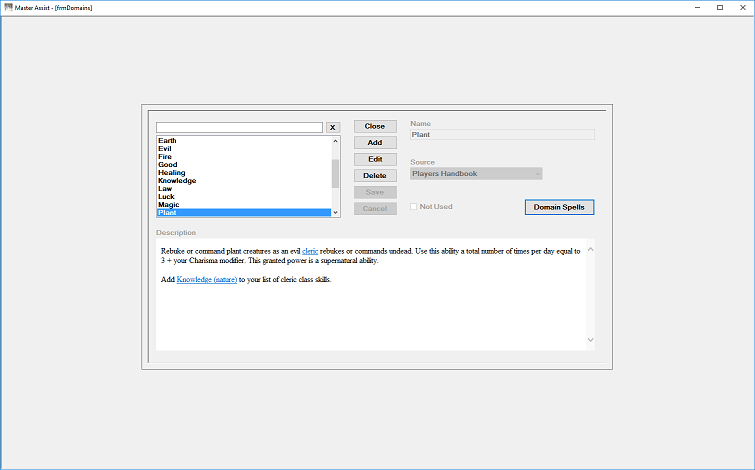Select Magic in the domain list

point(244,205)
